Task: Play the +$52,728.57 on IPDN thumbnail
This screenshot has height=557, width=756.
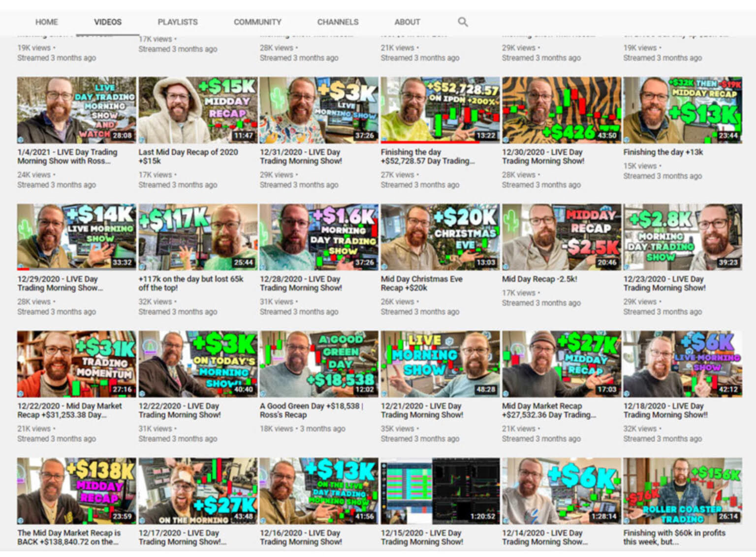Action: coord(440,109)
